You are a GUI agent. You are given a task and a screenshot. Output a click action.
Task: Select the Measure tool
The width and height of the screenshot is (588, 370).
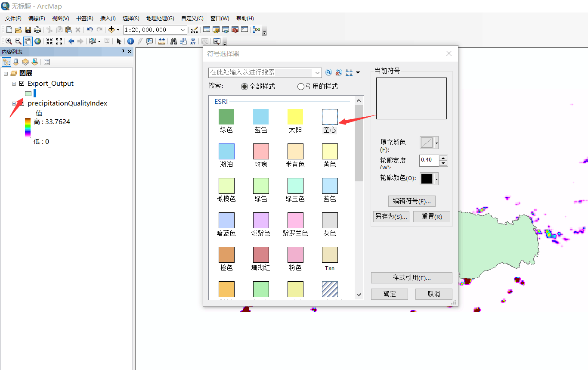pos(162,41)
